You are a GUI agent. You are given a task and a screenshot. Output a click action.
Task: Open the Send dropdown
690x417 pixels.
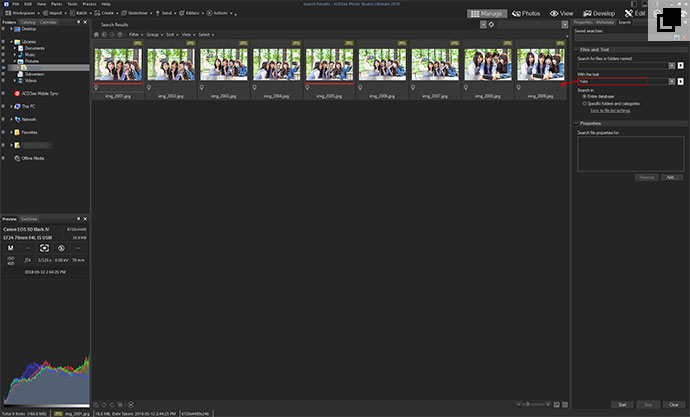coord(166,13)
